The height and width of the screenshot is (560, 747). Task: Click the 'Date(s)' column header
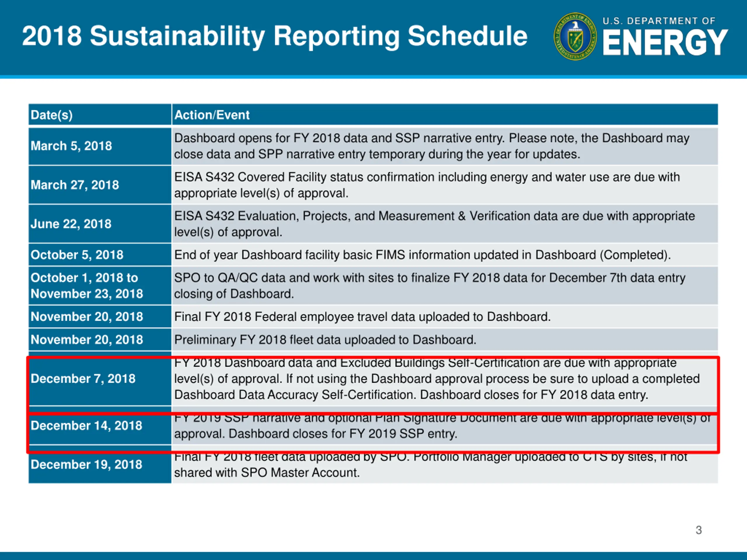100,115
